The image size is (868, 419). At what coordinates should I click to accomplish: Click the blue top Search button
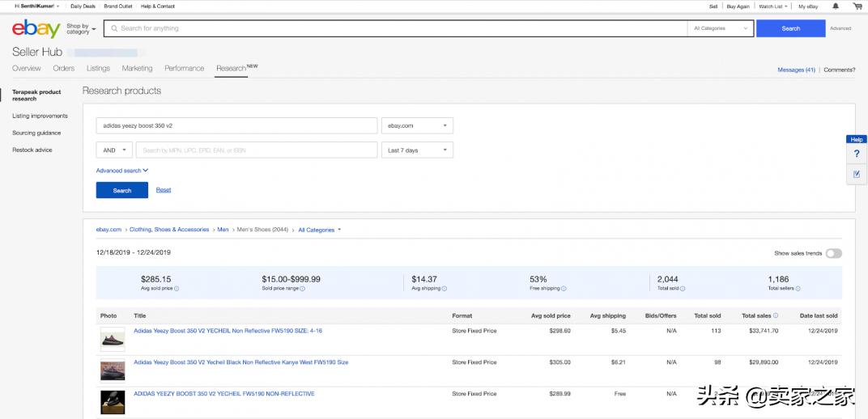[x=790, y=28]
